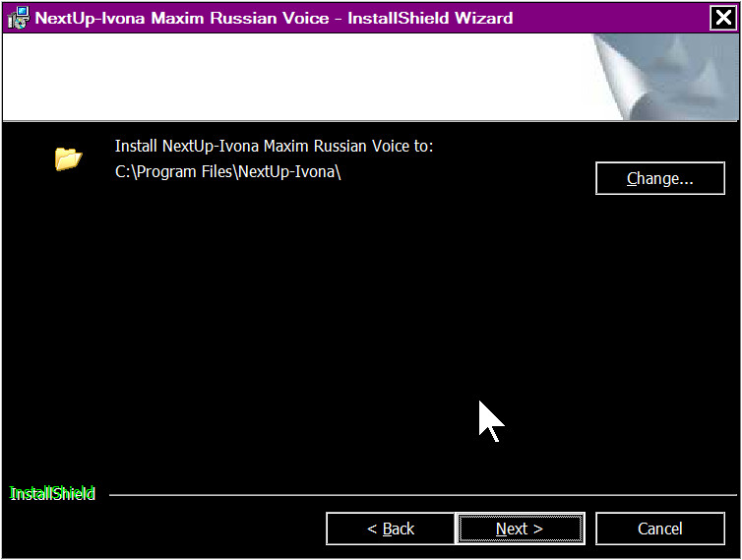Close the InstallShield Wizard window

point(723,18)
